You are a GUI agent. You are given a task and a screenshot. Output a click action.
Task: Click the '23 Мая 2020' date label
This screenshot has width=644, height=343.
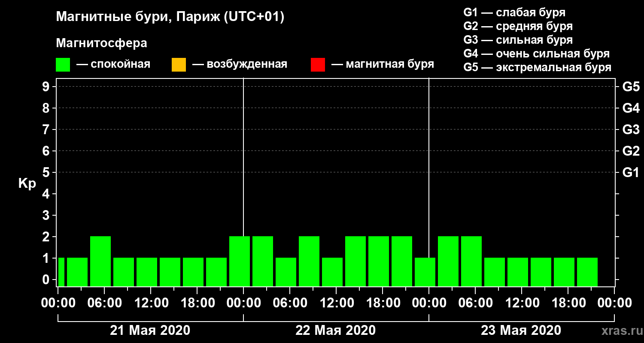tap(521, 331)
